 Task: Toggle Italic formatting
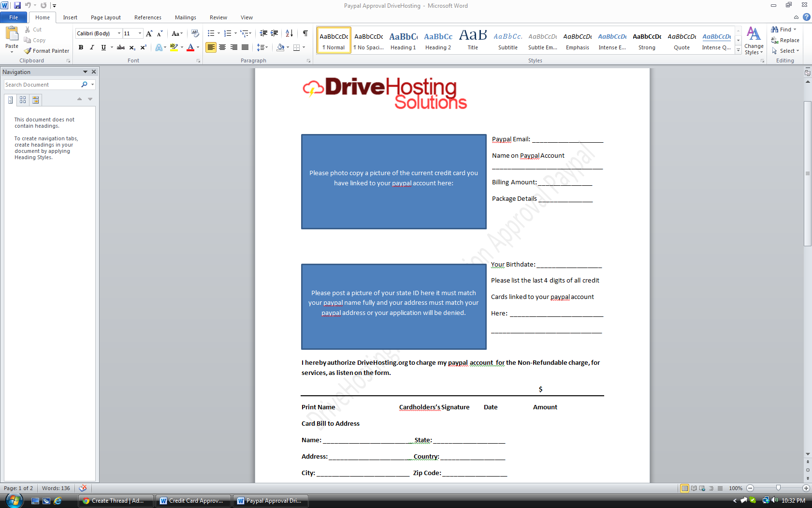click(x=92, y=47)
